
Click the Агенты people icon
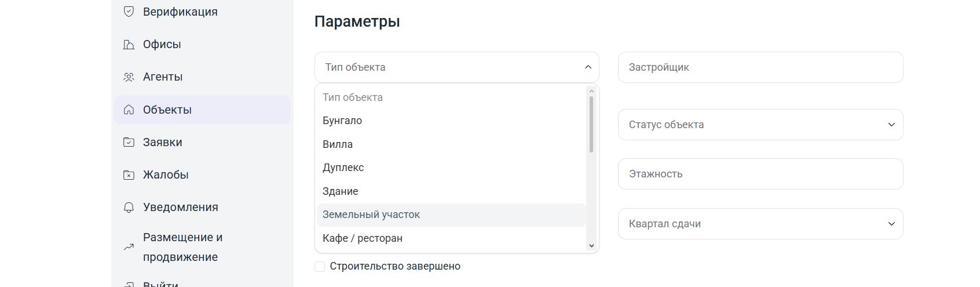click(x=129, y=77)
